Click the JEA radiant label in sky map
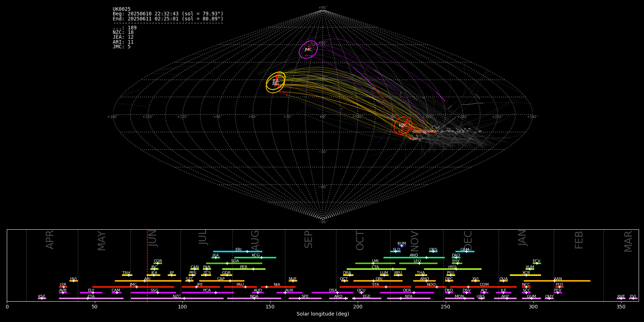Image resolution: width=644 pixels, height=322 pixels. click(x=275, y=81)
